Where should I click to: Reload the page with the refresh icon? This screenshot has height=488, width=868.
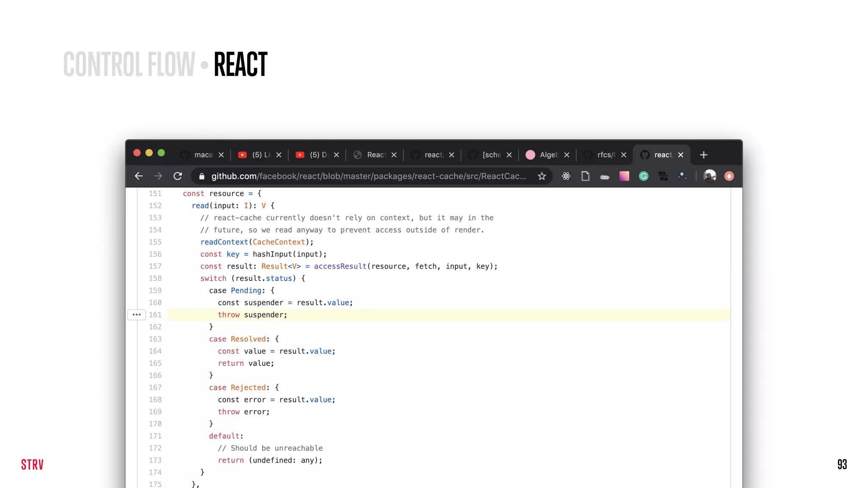pyautogui.click(x=178, y=176)
